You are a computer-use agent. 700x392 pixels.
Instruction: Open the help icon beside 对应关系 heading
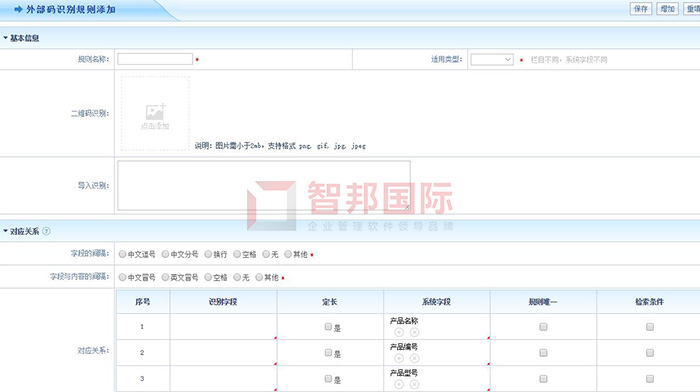tap(46, 231)
